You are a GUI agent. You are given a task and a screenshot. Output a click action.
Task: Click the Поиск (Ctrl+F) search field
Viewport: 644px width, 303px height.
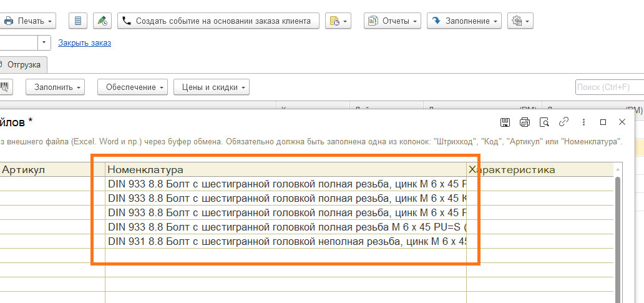[608, 87]
